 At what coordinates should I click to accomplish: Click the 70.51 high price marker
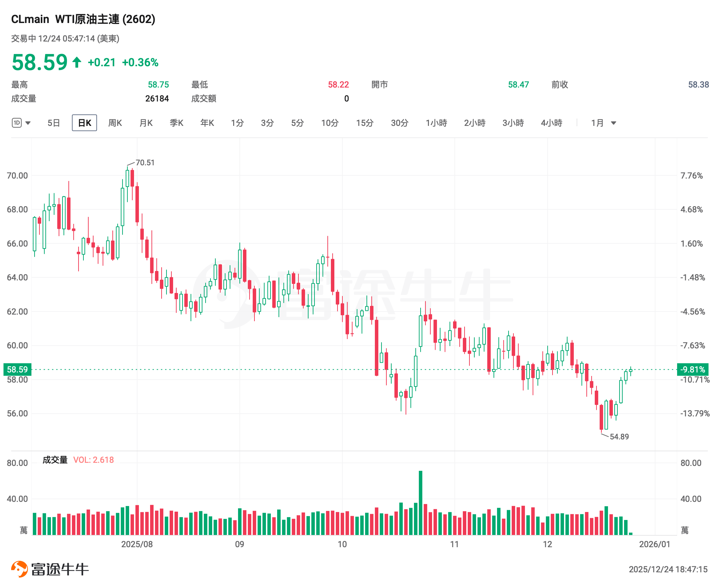[x=145, y=163]
